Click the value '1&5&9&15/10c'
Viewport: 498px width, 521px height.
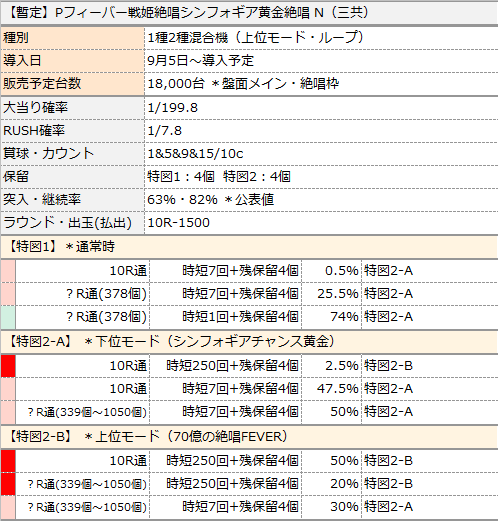(195, 154)
